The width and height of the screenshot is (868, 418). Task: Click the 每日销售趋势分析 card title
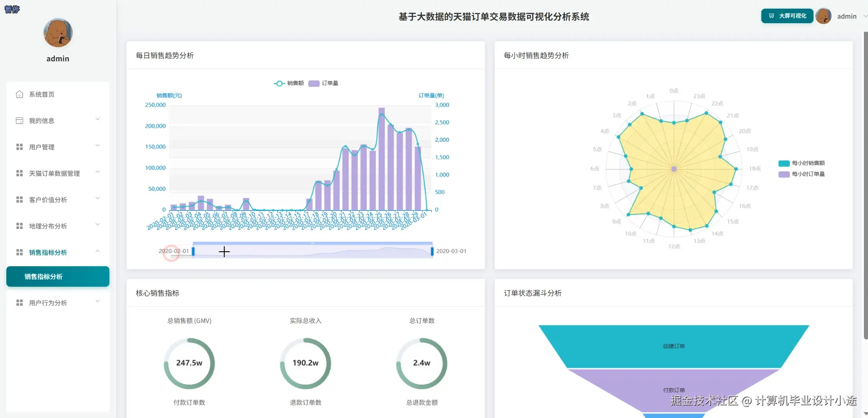click(x=165, y=55)
